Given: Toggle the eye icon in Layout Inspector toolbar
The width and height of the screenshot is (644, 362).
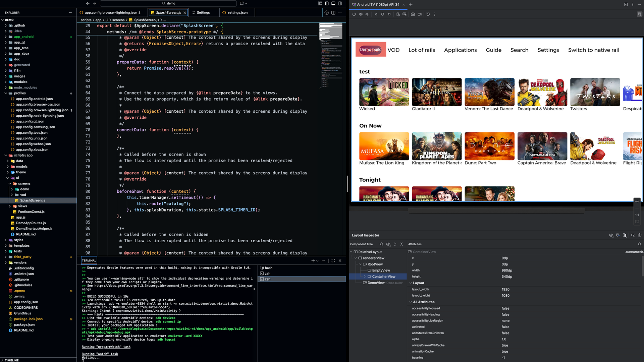Looking at the screenshot, I should click(611, 235).
